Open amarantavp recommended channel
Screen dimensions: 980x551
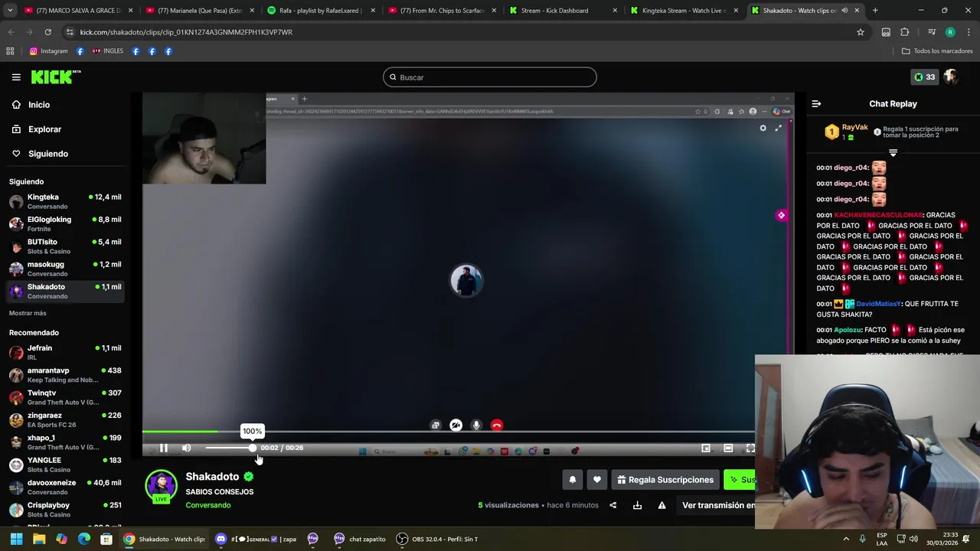pos(64,375)
